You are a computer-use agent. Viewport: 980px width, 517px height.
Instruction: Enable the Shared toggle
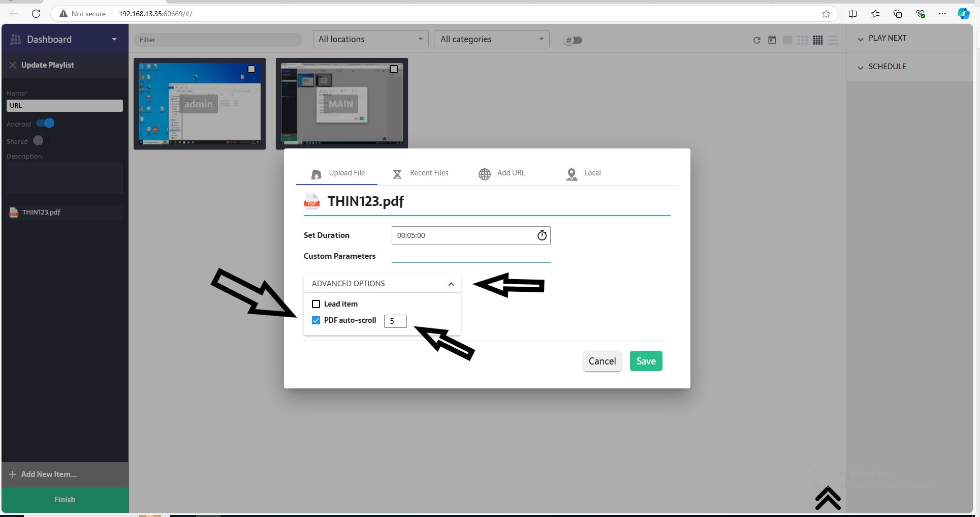click(41, 141)
